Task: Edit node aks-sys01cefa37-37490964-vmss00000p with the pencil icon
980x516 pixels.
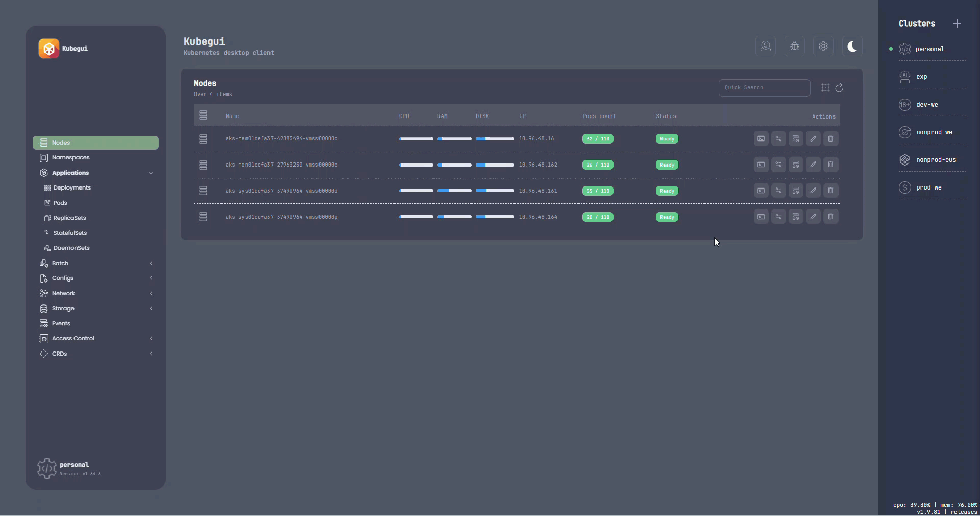Action: coord(813,217)
